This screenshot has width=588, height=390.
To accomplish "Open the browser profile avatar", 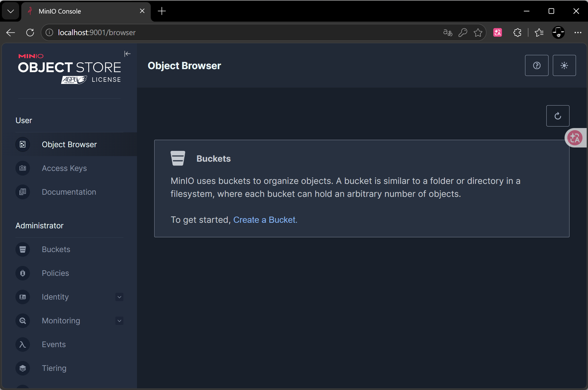I will pyautogui.click(x=558, y=32).
